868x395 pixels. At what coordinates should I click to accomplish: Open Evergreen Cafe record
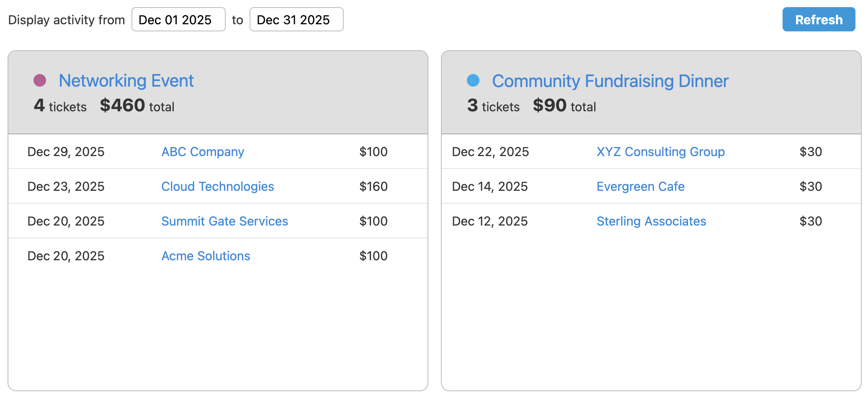coord(640,187)
